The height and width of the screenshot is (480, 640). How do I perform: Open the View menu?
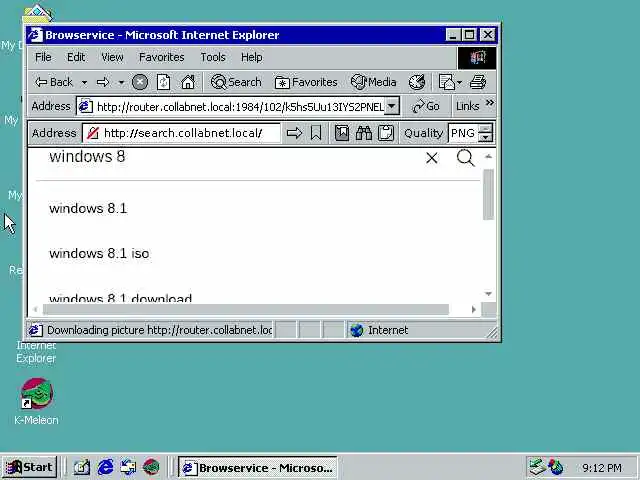click(112, 57)
